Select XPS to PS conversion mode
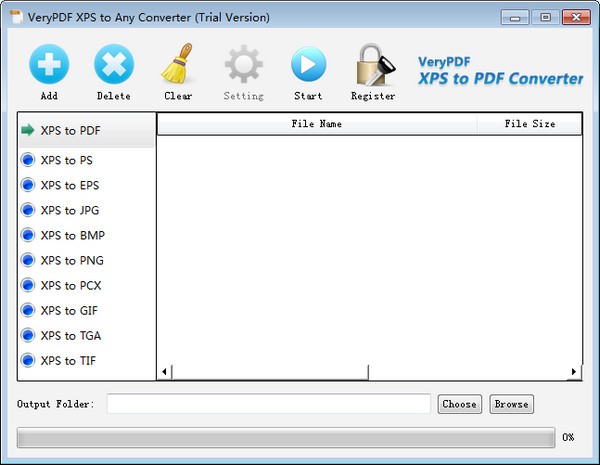 [66, 160]
